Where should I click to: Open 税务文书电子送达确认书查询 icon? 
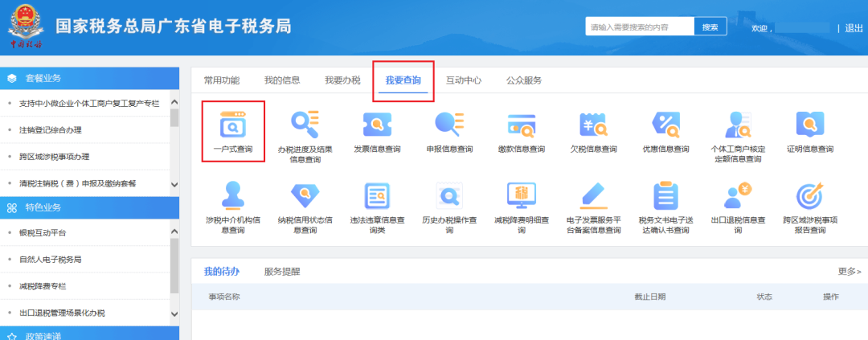tap(665, 195)
